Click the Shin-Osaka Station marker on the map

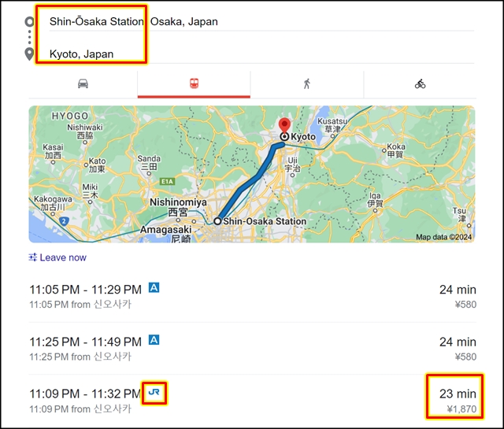[217, 221]
